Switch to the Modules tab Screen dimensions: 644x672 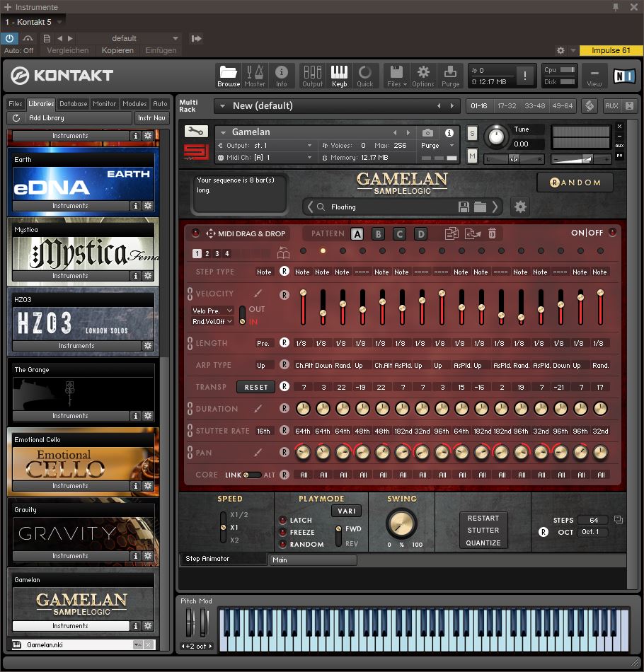pos(134,104)
